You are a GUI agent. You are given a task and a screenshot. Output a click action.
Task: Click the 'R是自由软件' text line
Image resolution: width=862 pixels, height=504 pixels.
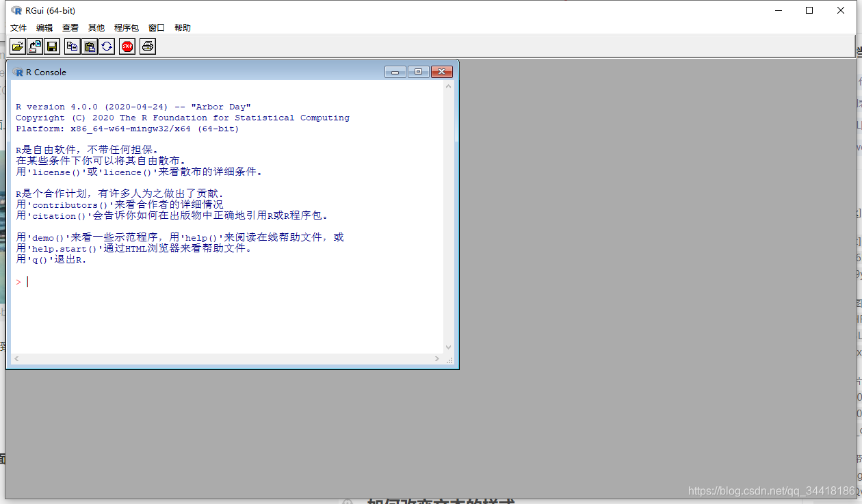tap(87, 150)
